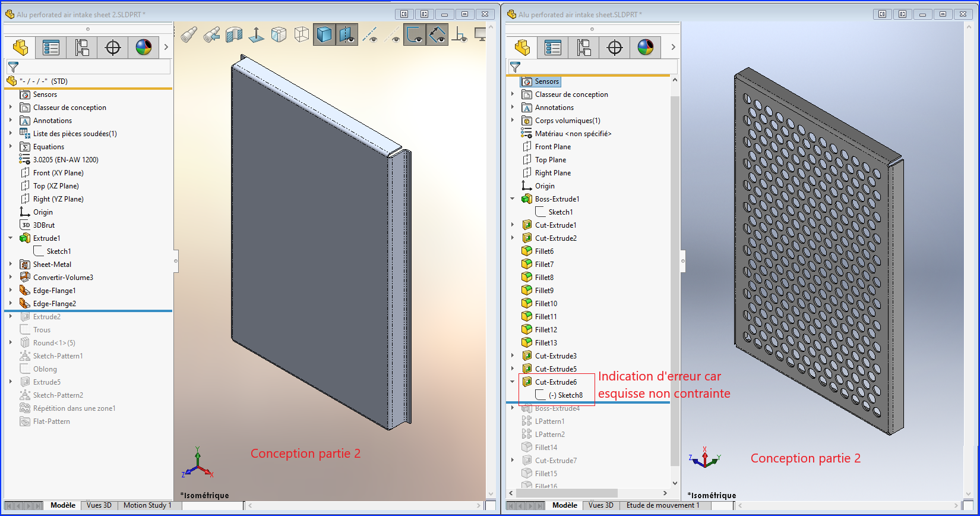Show more manager tabs arrow in right window
Screen dimensions: 980x516
[x=673, y=48]
